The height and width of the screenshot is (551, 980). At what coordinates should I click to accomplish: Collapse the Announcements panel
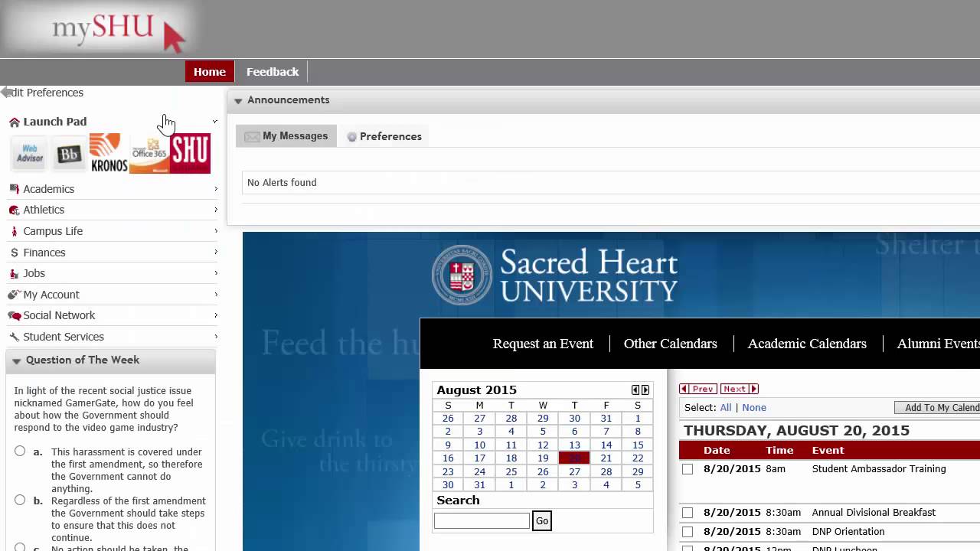coord(238,100)
